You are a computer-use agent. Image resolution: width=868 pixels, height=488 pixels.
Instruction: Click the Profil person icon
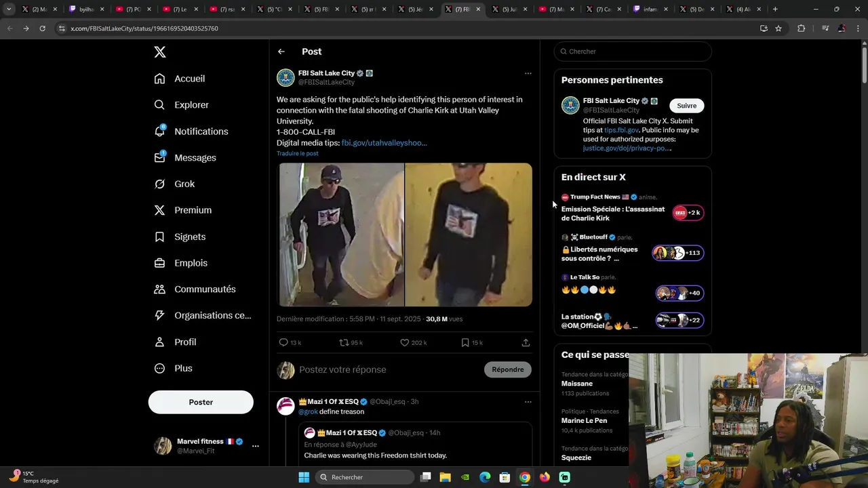(x=159, y=342)
